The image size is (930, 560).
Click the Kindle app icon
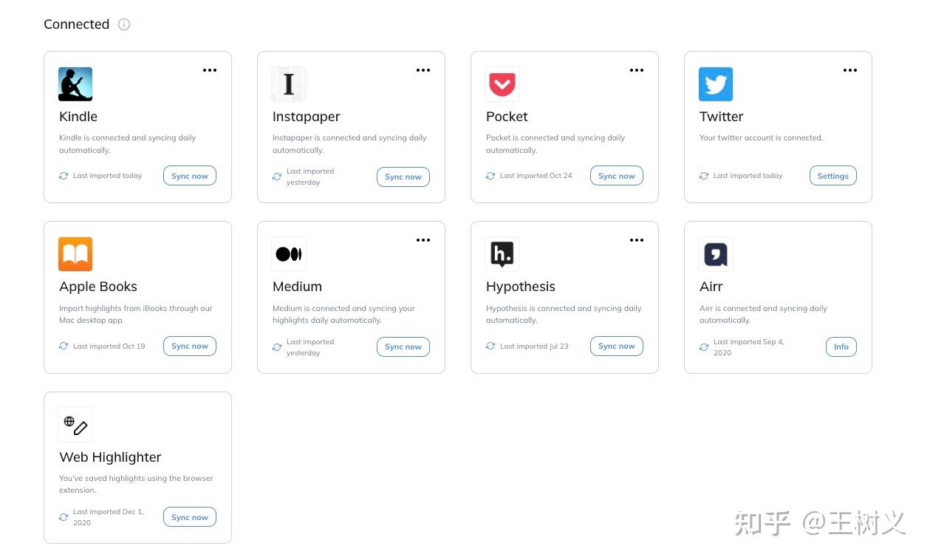[x=75, y=84]
